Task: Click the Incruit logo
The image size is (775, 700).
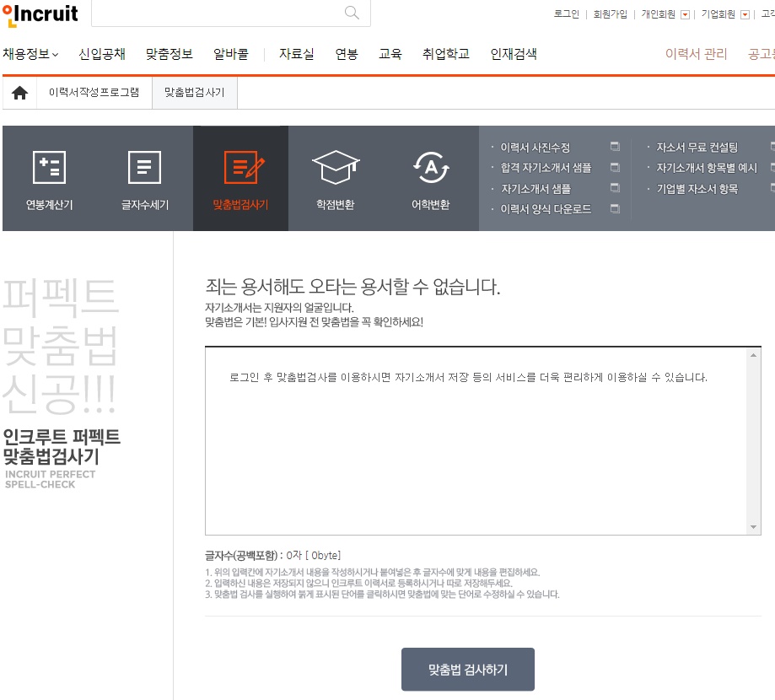Action: click(40, 14)
